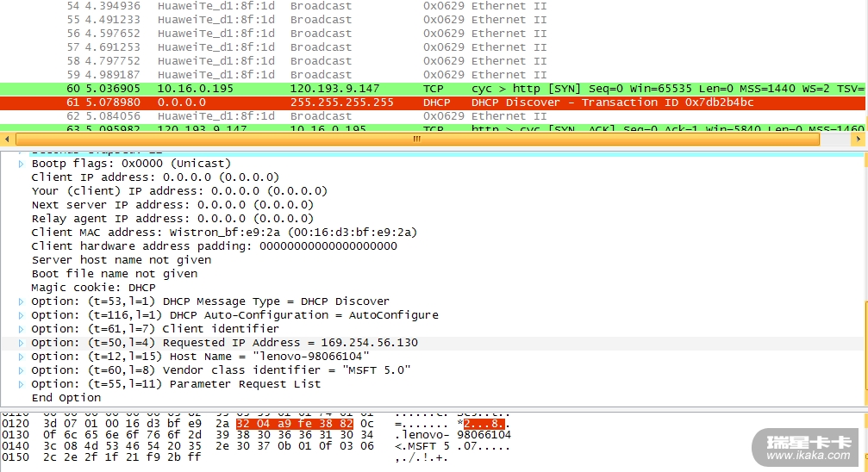This screenshot has height=472, width=868.
Task: Select packet 61 DHCP Discover row
Action: (x=433, y=102)
